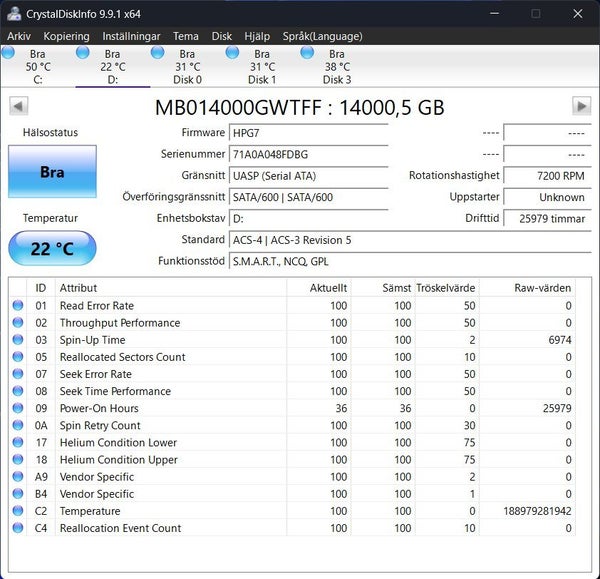Open the Hjälp menu
The height and width of the screenshot is (579, 600).
257,36
